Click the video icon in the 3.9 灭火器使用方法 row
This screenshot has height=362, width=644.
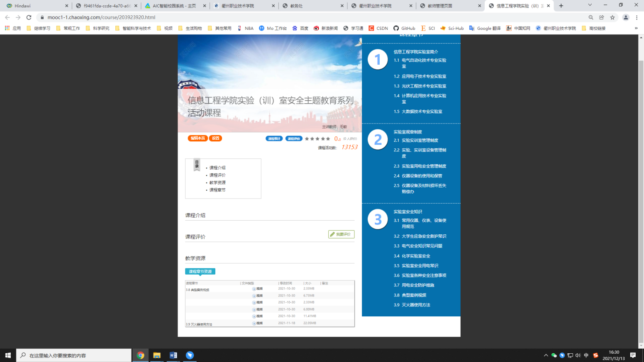pyautogui.click(x=254, y=323)
